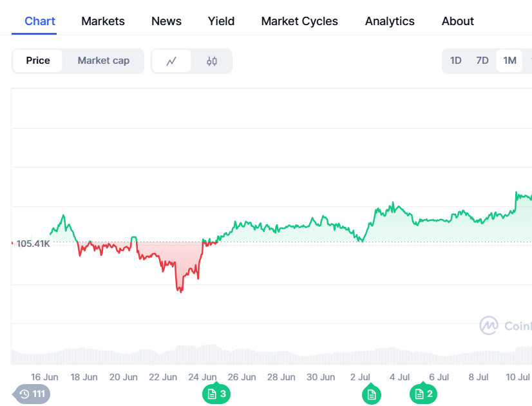Switch to line chart view icon

(171, 61)
